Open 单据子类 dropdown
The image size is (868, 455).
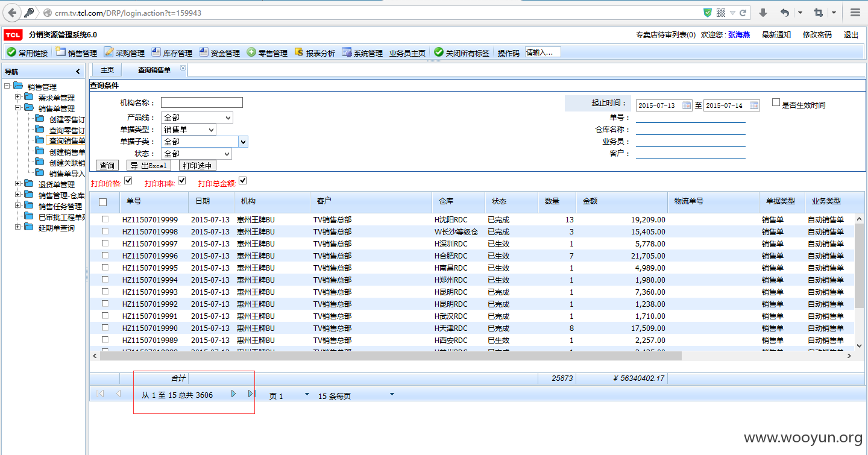coord(205,142)
